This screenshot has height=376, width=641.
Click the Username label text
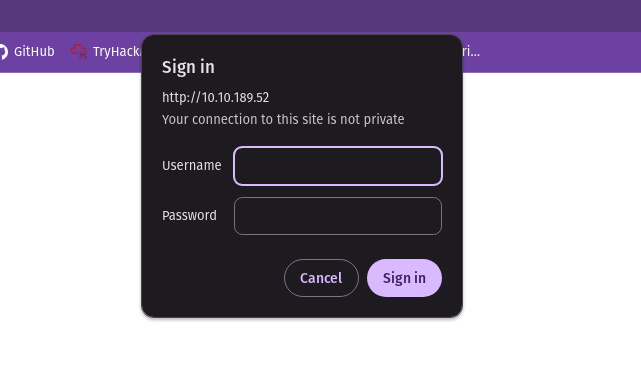pos(192,166)
